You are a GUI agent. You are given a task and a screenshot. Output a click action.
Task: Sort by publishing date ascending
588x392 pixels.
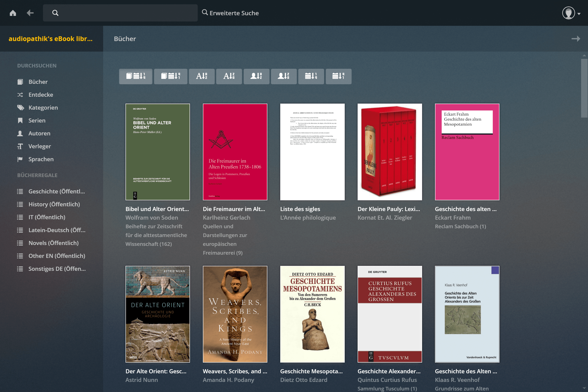click(x=311, y=76)
